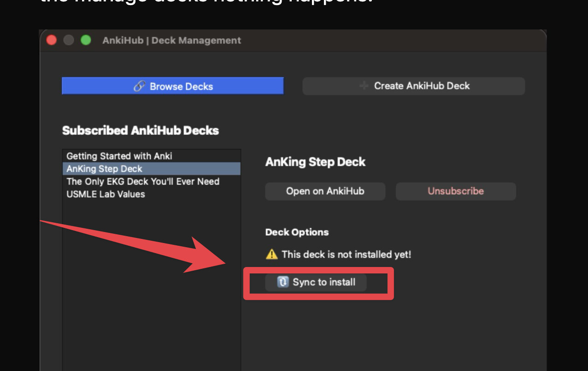
Task: Close the Deck Management window
Action: point(52,40)
